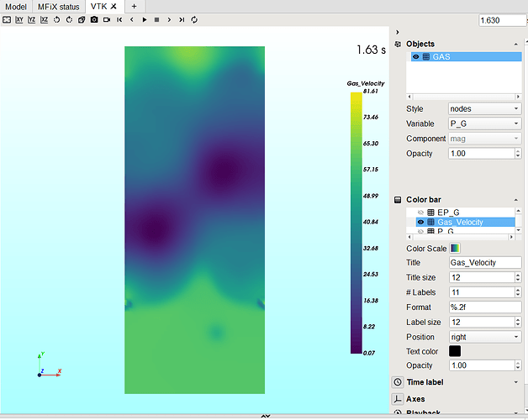528x420 pixels.
Task: Open the Style dropdown showing nodes
Action: (484, 108)
